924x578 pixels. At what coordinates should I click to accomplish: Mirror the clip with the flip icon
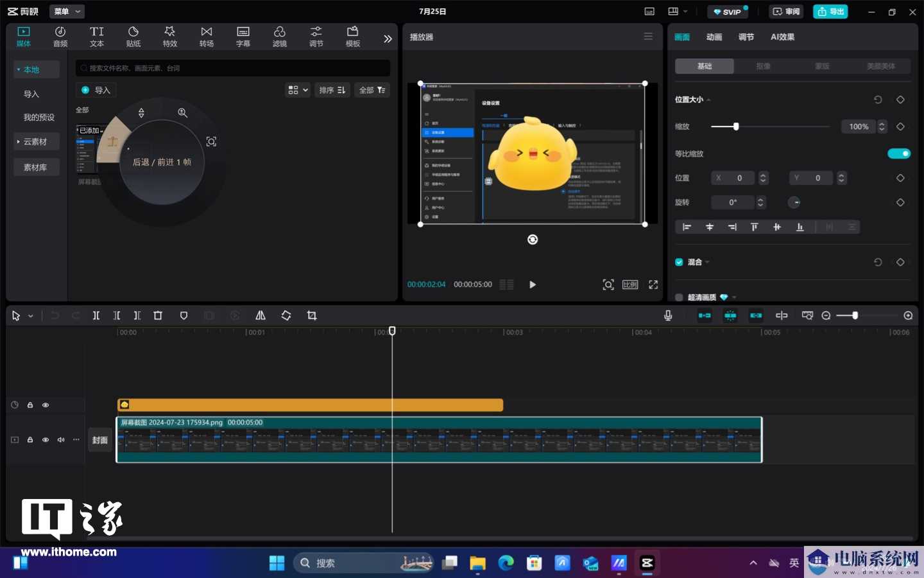coord(261,315)
